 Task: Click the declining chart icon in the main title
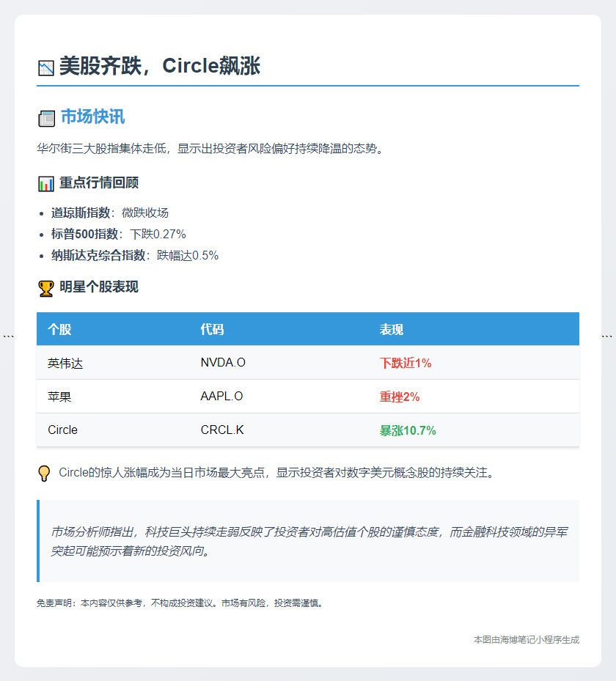tap(45, 65)
